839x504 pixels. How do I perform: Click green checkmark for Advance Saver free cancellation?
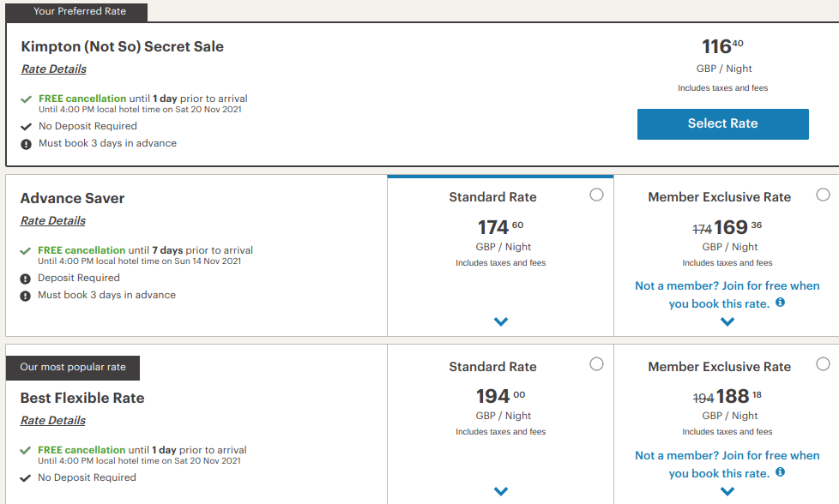26,251
